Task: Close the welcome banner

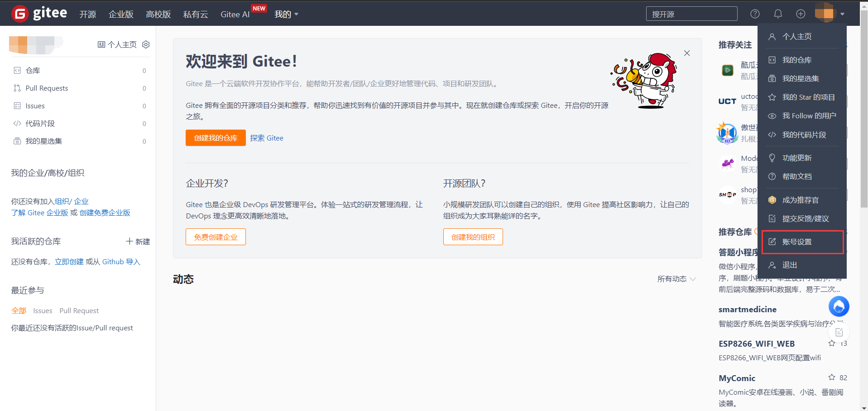Action: tap(687, 53)
